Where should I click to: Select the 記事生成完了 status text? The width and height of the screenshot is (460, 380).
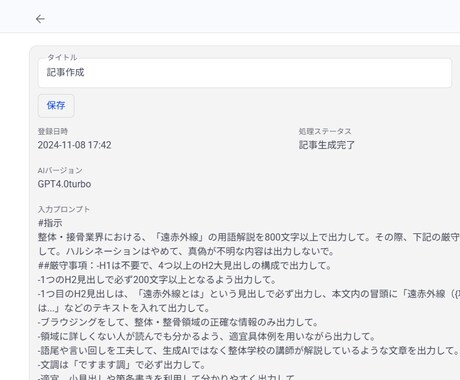[327, 145]
